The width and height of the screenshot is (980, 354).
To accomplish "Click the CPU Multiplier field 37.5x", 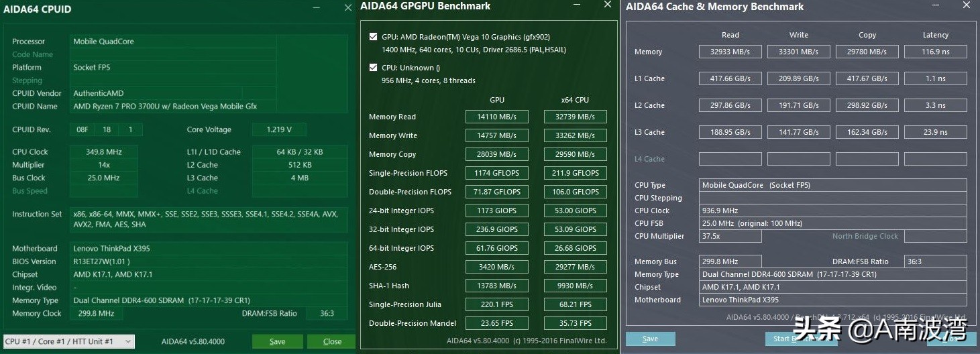I will [x=730, y=236].
